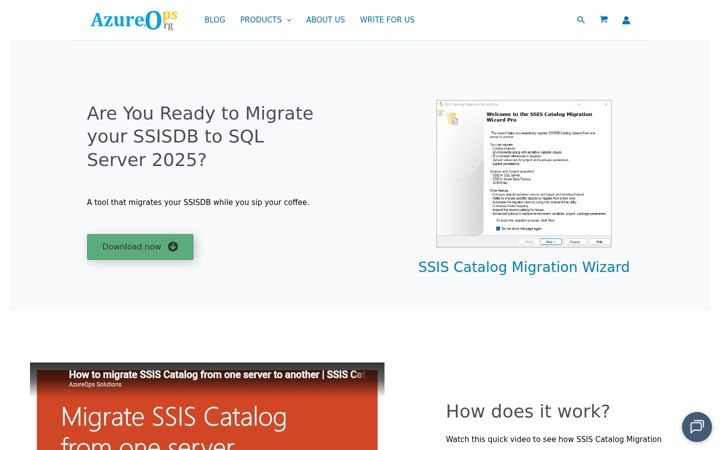Expand the Products dropdown chevron

click(289, 20)
